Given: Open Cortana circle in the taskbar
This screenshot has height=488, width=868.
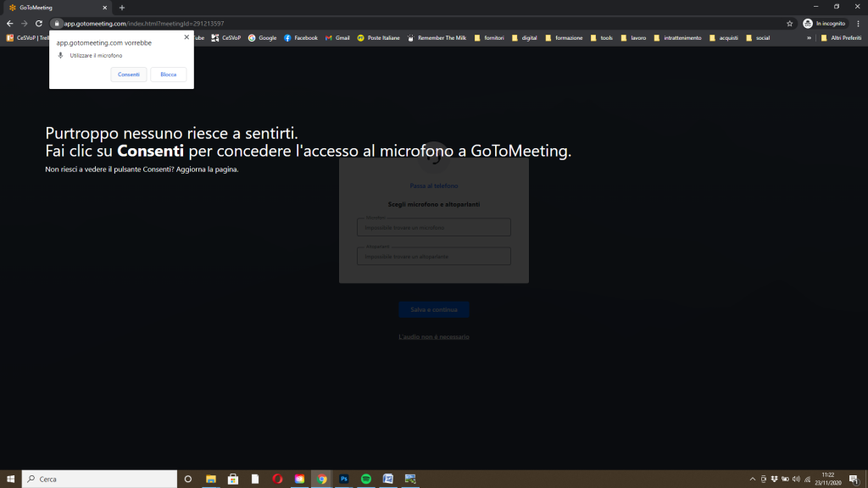Looking at the screenshot, I should (x=187, y=479).
